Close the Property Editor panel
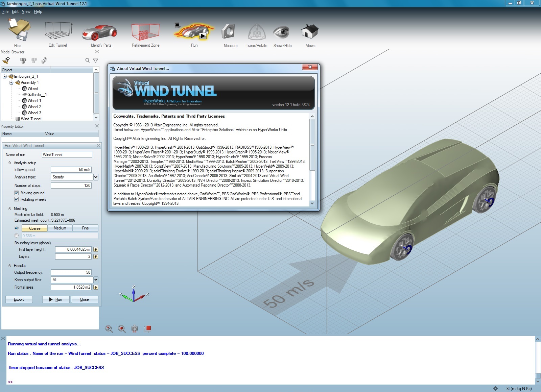 tap(97, 126)
